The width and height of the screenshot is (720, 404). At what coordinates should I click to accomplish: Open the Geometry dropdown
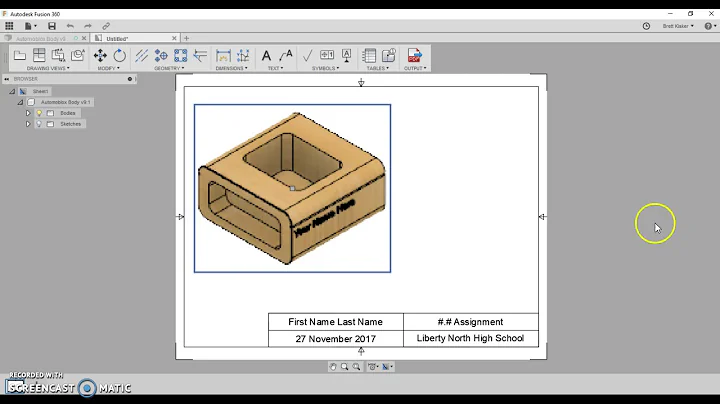click(169, 68)
